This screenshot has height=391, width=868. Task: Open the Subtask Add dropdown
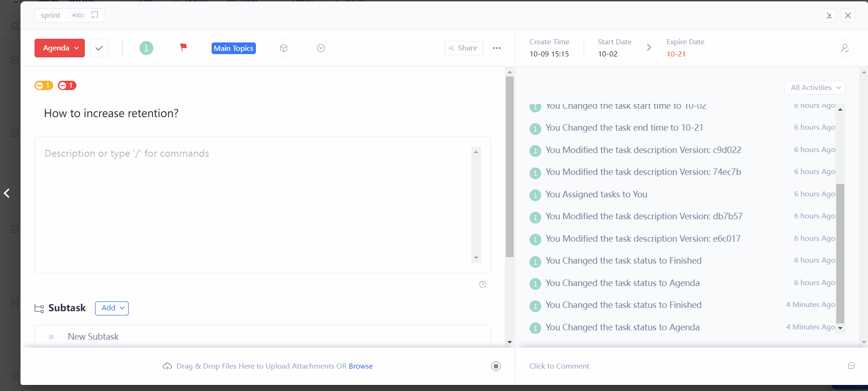click(112, 308)
